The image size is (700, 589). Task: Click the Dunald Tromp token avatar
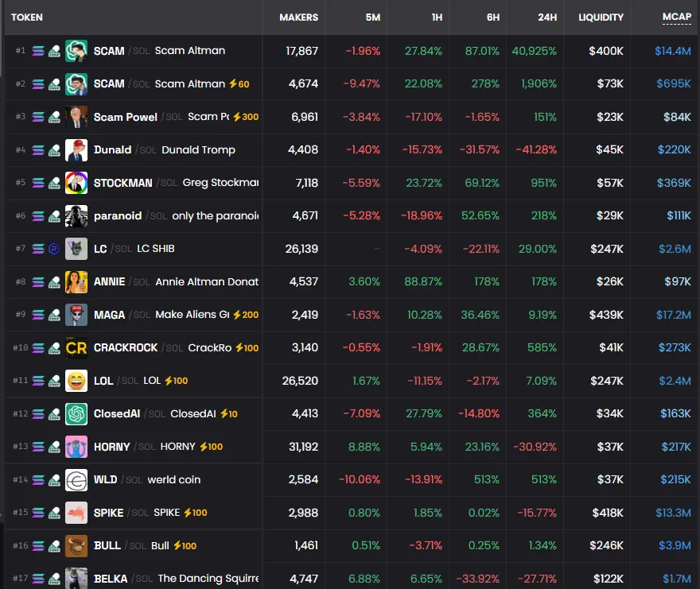coord(76,150)
